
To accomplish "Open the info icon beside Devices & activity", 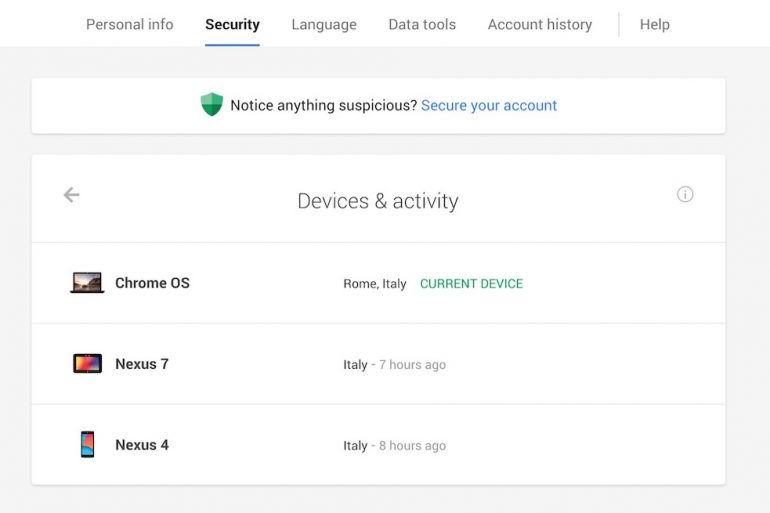I will click(x=685, y=195).
